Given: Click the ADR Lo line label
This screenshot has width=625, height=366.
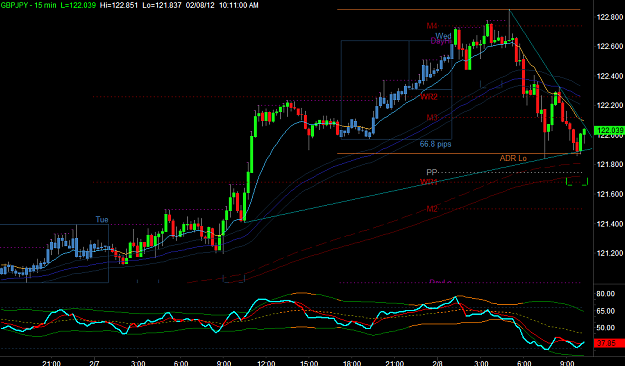Looking at the screenshot, I should (513, 158).
